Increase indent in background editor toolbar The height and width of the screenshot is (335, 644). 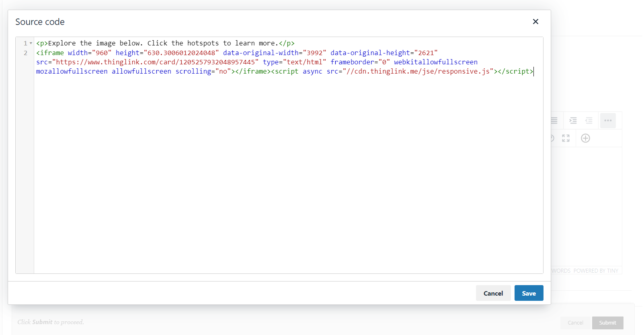573,121
